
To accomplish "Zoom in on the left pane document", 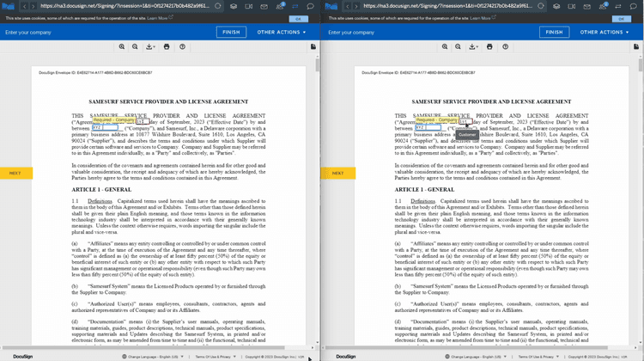I will pyautogui.click(x=122, y=47).
